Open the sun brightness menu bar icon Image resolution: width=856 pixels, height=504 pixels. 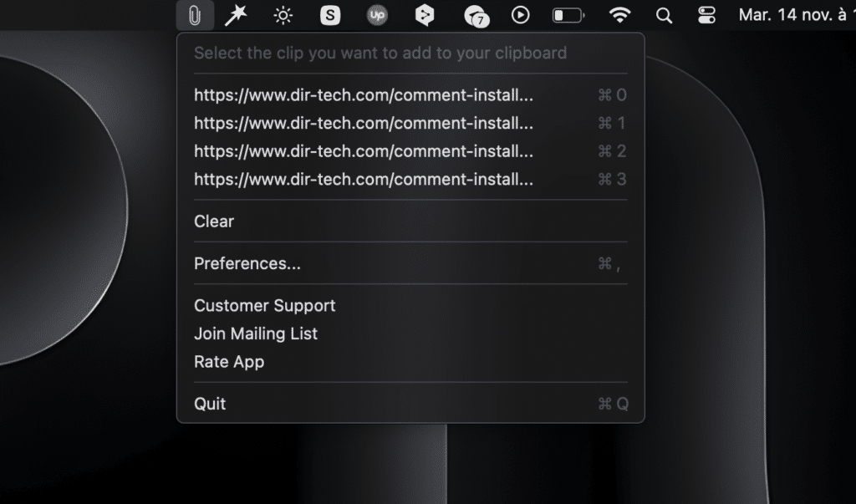(283, 15)
